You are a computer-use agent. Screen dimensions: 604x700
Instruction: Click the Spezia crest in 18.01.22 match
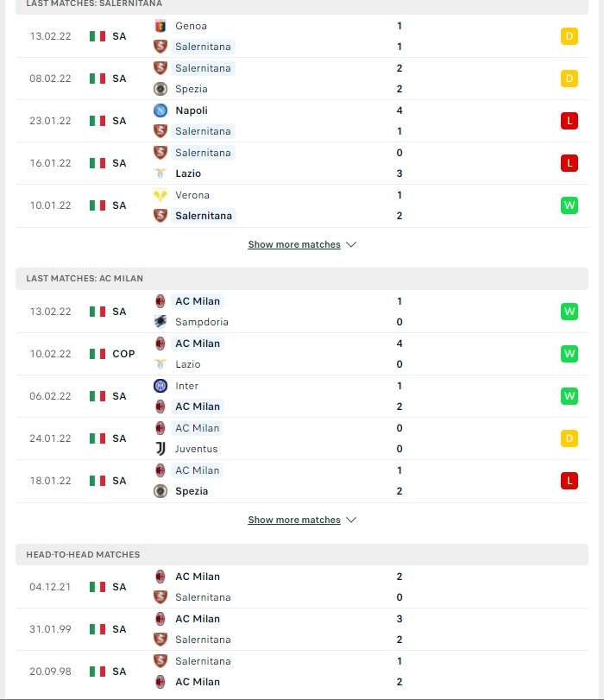[160, 491]
